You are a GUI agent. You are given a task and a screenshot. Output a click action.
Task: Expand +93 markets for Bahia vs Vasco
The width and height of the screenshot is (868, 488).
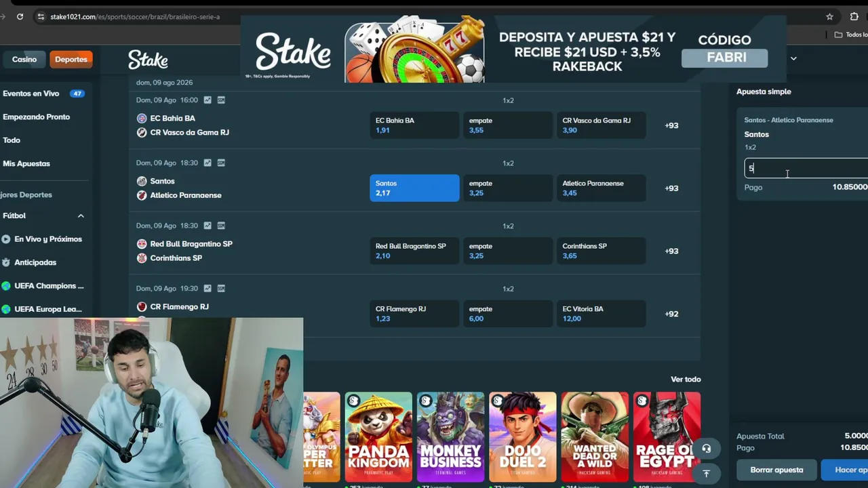pos(671,125)
